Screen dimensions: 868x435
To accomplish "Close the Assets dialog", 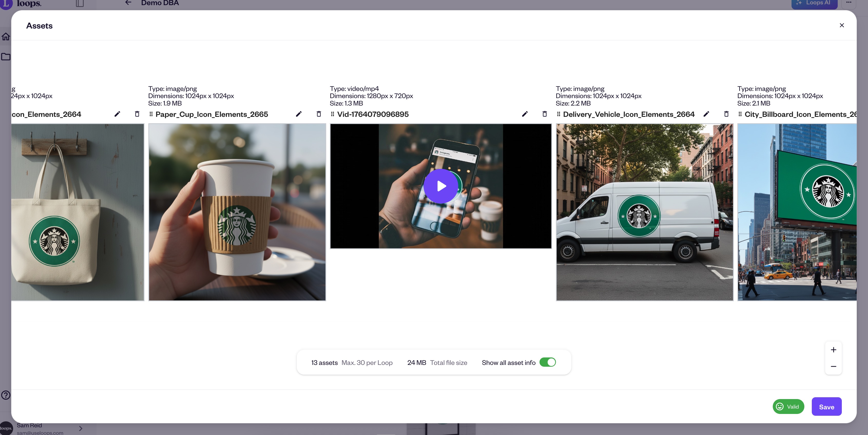I will (x=842, y=25).
